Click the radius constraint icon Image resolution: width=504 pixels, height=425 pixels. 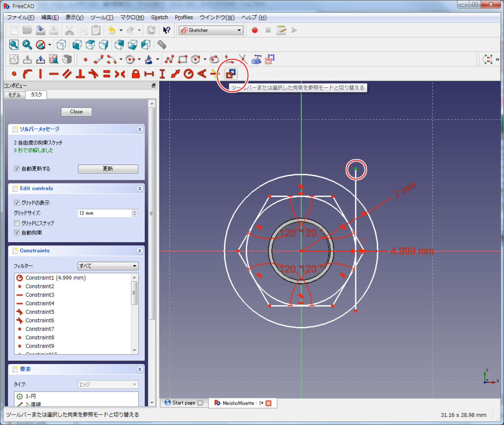(189, 74)
